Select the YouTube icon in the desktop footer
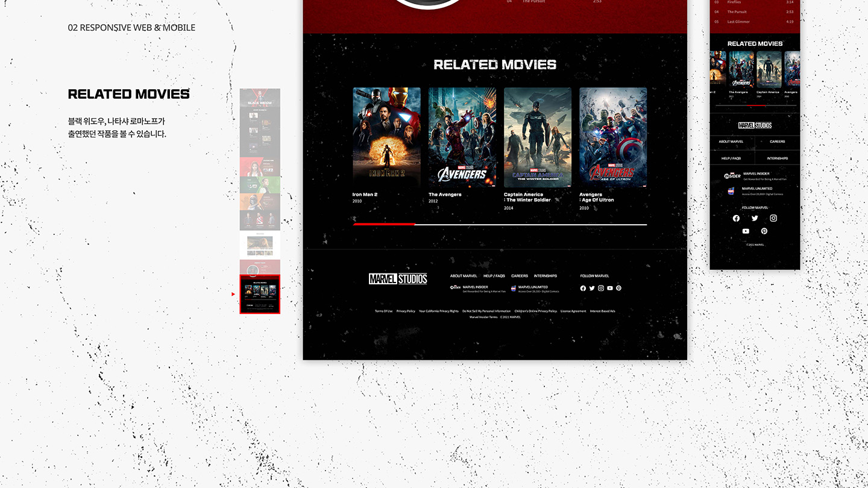The width and height of the screenshot is (868, 488). coord(609,288)
